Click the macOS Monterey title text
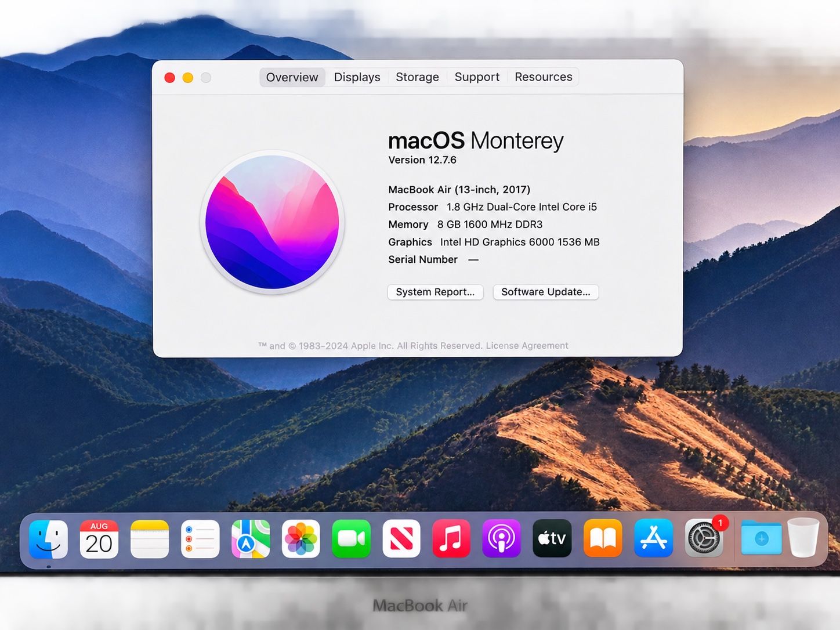 (x=476, y=140)
